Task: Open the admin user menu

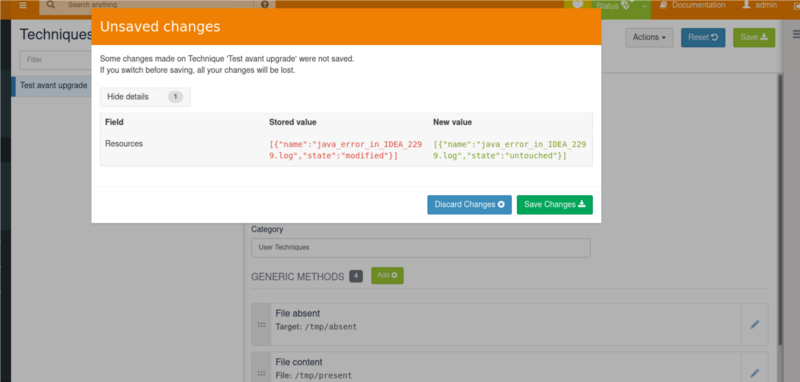Action: (760, 5)
